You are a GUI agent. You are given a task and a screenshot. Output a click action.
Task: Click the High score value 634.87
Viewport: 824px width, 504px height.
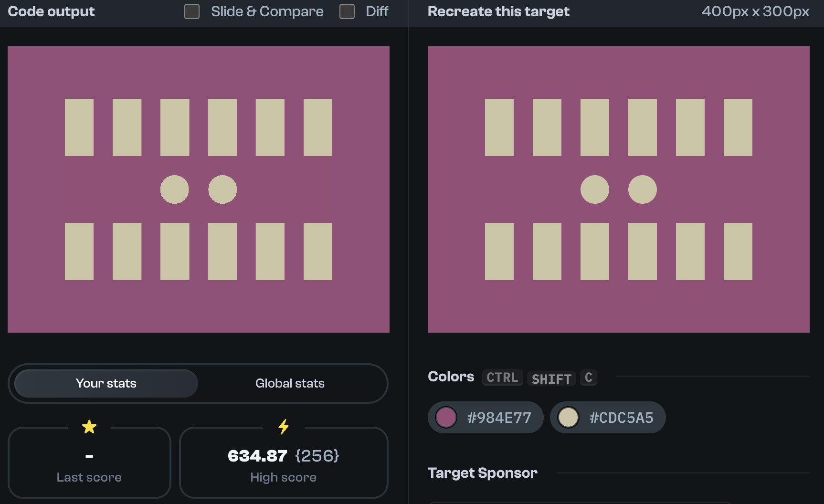click(257, 455)
